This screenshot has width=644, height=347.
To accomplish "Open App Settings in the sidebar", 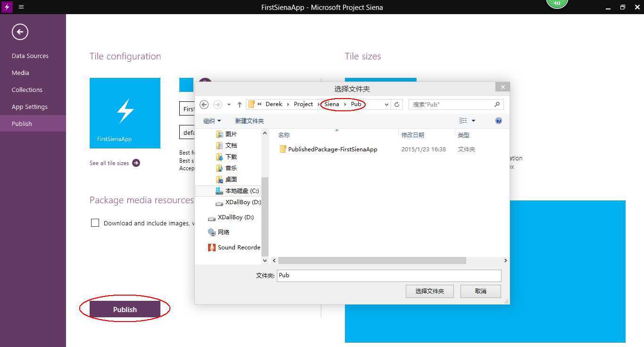I will point(30,107).
